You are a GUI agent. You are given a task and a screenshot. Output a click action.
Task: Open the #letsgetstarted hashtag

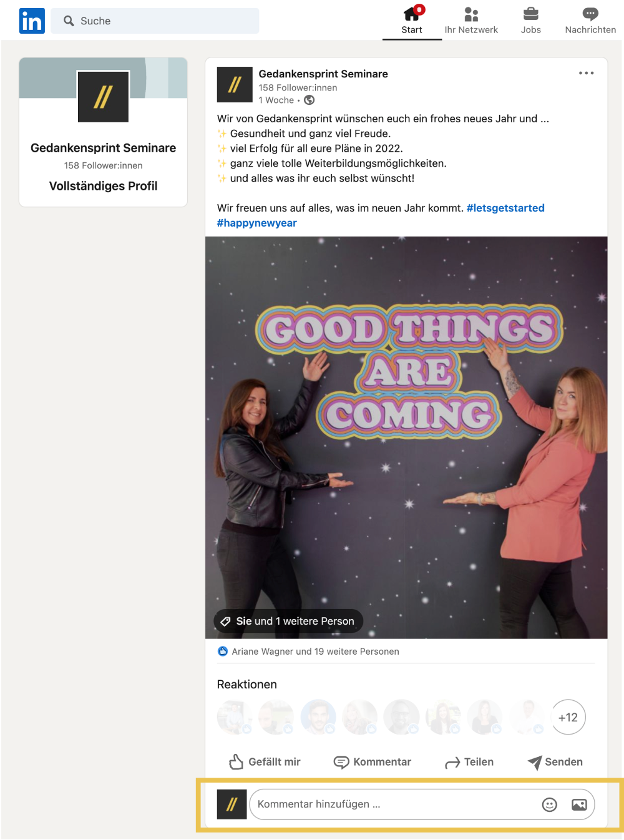click(x=505, y=208)
